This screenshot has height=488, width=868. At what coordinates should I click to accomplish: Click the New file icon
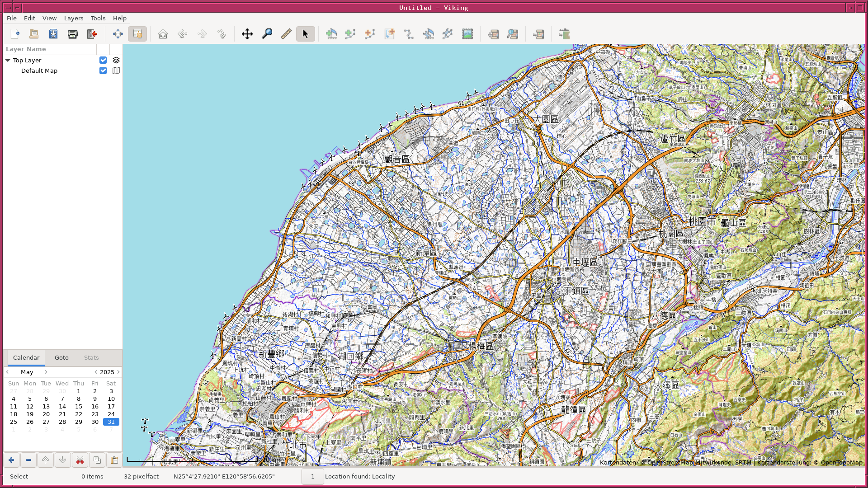tap(15, 34)
